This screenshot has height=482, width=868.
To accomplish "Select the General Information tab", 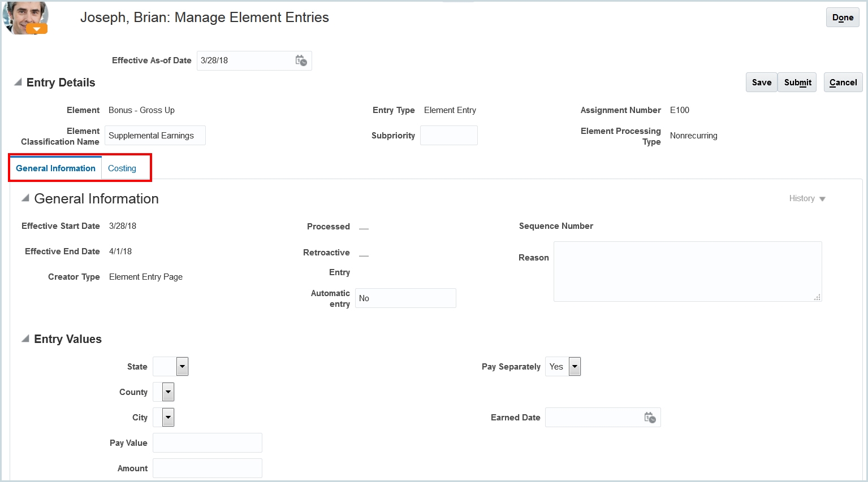I will pyautogui.click(x=55, y=168).
